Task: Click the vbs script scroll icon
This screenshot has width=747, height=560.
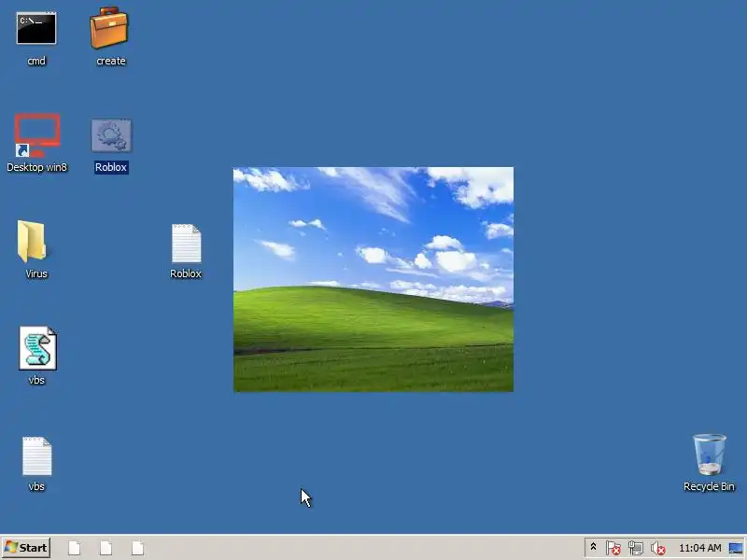Action: 37,348
